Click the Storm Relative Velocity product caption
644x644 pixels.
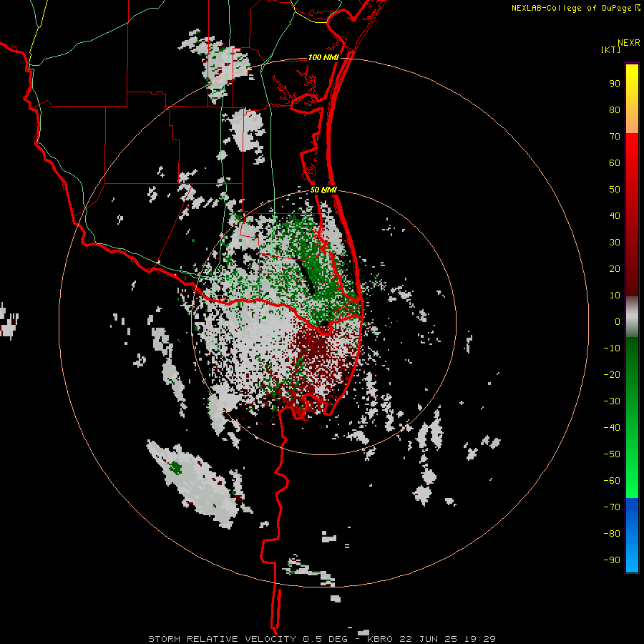[322, 639]
